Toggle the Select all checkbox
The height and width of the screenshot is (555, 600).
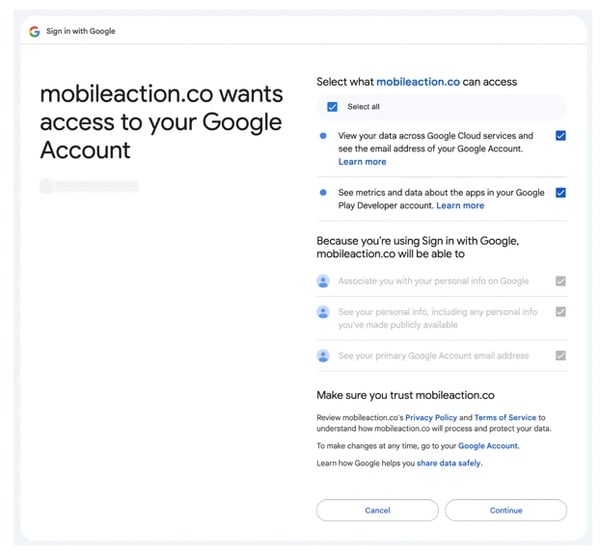pos(332,107)
